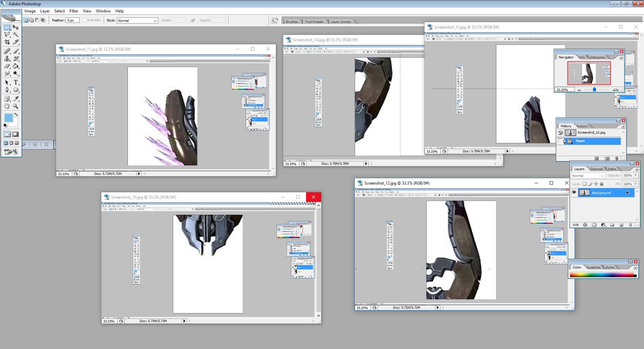Open the Filter menu

point(74,11)
